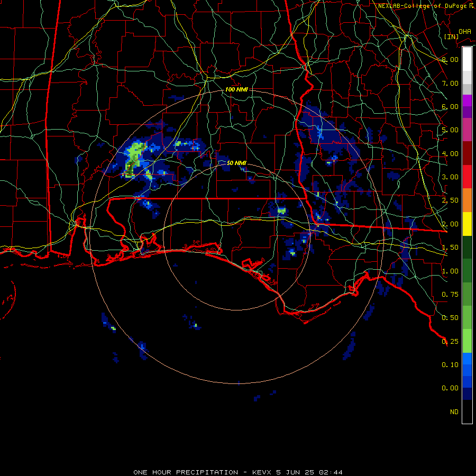This screenshot has width=476, height=476.
Task: Click the "8.00" legend label
Action: (x=450, y=59)
